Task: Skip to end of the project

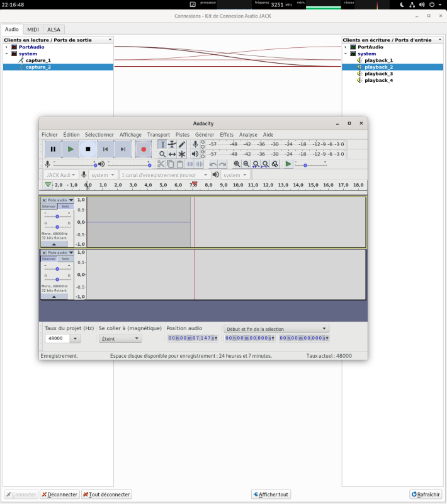Action: (123, 149)
